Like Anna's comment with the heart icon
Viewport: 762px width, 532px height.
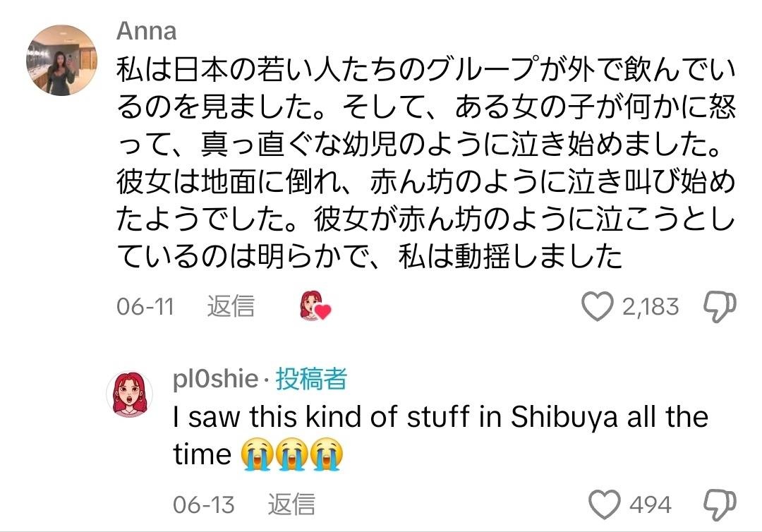tap(598, 306)
